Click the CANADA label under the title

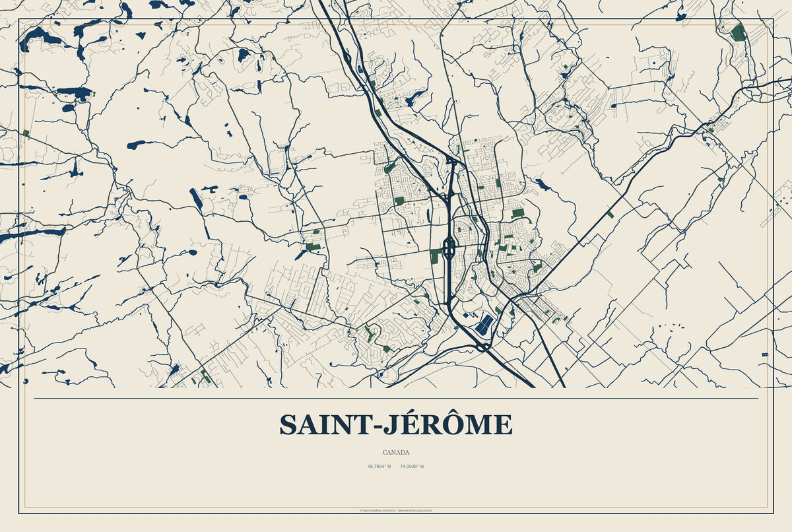point(396,453)
